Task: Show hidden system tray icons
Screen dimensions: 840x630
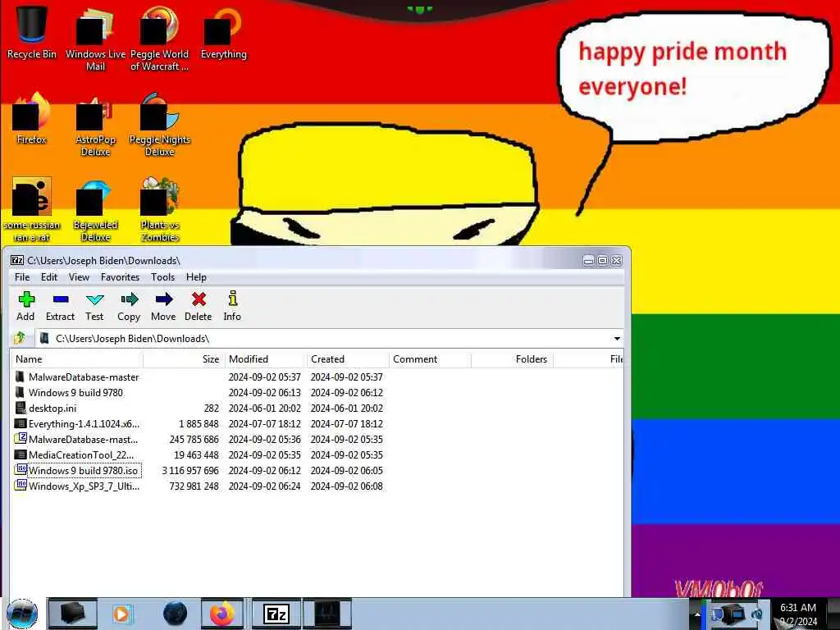Action: point(697,614)
